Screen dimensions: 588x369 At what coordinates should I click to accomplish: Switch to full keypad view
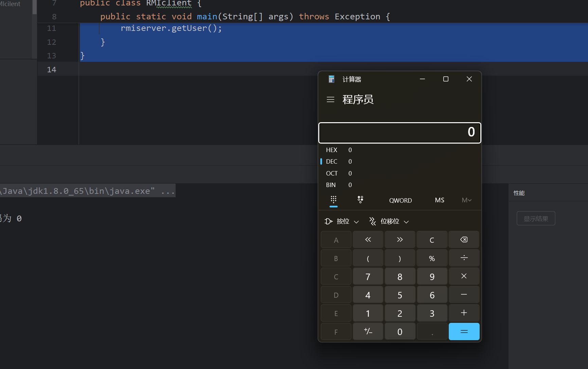[334, 200]
